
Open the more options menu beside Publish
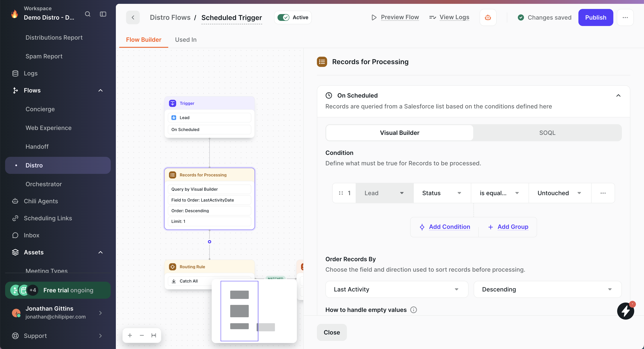[x=625, y=17]
